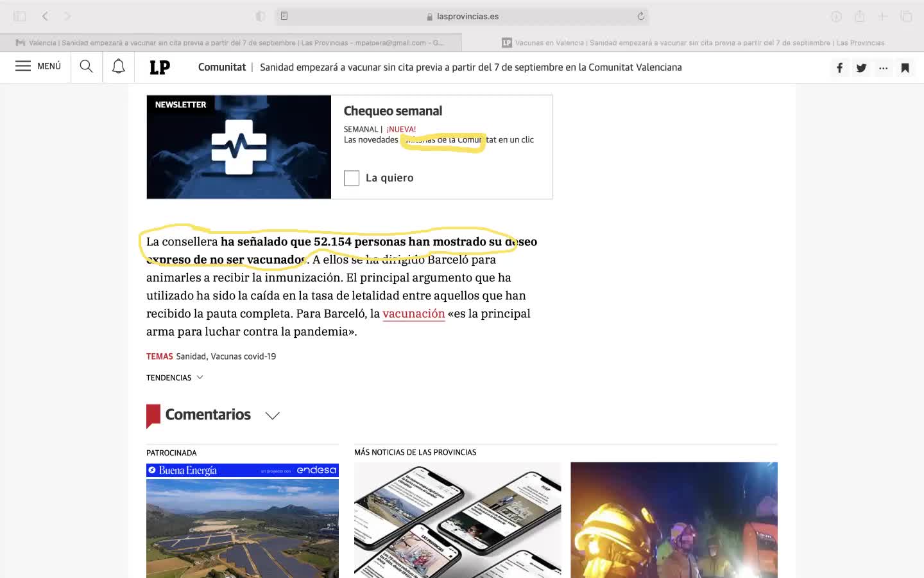
Task: Open the Vacunas covid-19 topic tag
Action: [x=243, y=356]
